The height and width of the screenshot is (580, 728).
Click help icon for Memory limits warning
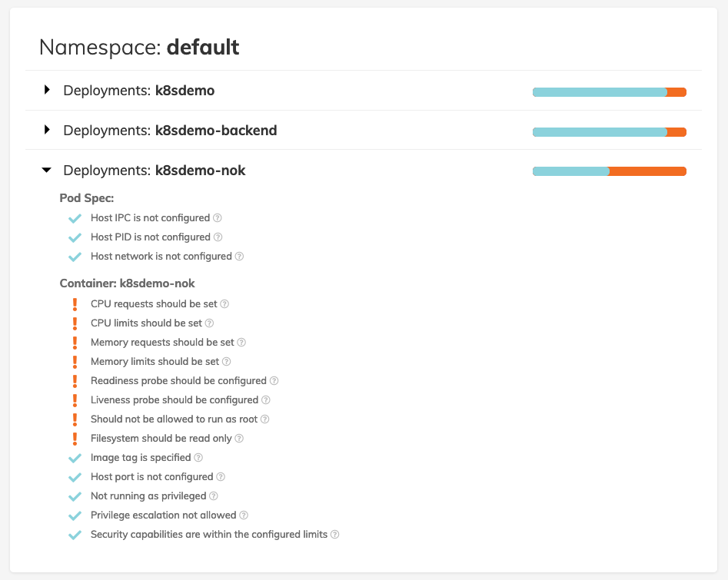[x=227, y=362]
